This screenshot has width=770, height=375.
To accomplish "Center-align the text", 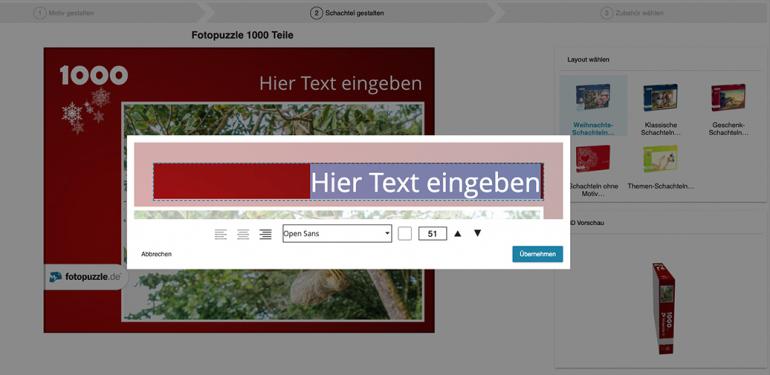I will (243, 234).
